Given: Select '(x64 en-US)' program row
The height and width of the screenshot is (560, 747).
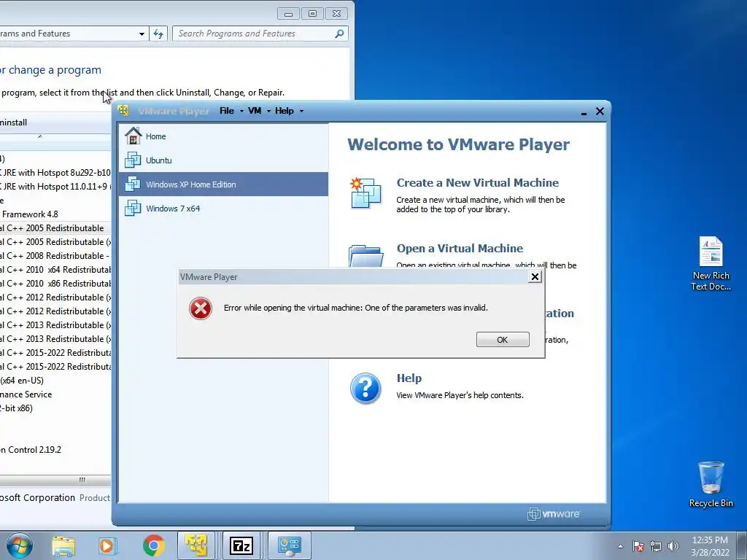Looking at the screenshot, I should pyautogui.click(x=55, y=381).
